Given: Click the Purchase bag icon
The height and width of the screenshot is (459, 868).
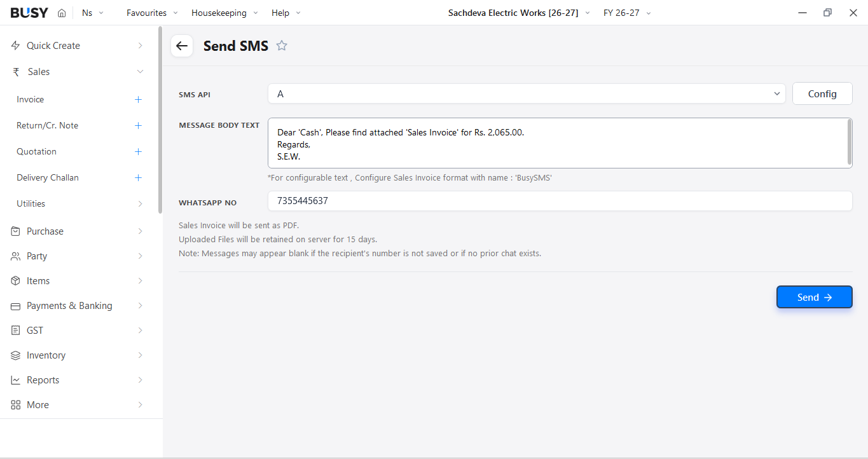Looking at the screenshot, I should click(16, 231).
